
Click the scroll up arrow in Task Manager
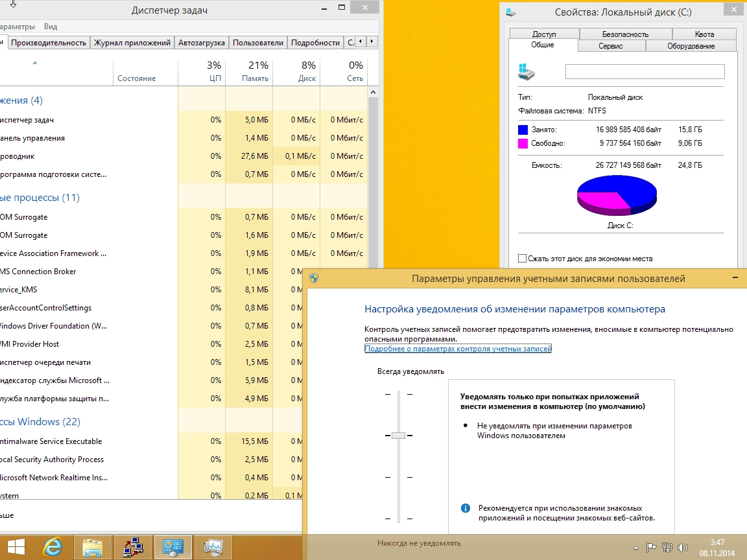coord(373,93)
